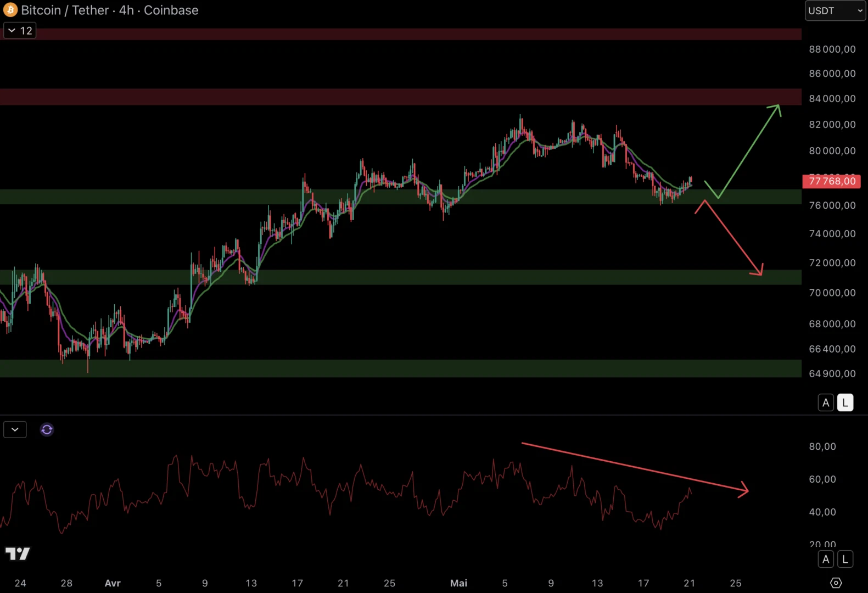
Task: Click the 70000,00 price axis label
Action: click(x=832, y=293)
